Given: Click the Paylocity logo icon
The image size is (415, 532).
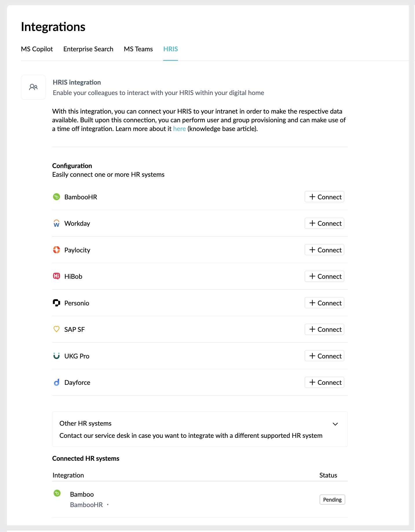Looking at the screenshot, I should (x=57, y=250).
